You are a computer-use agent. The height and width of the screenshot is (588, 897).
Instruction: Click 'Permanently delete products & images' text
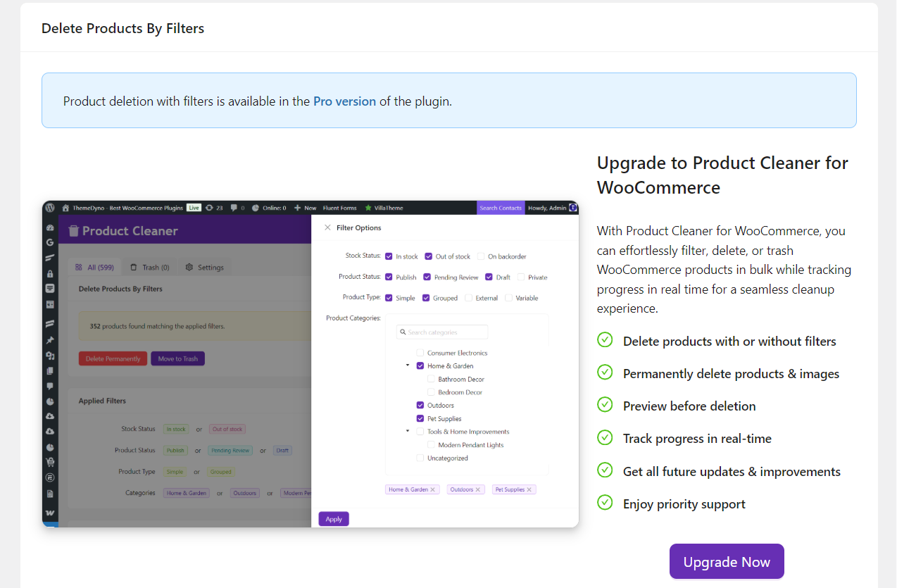coord(731,374)
